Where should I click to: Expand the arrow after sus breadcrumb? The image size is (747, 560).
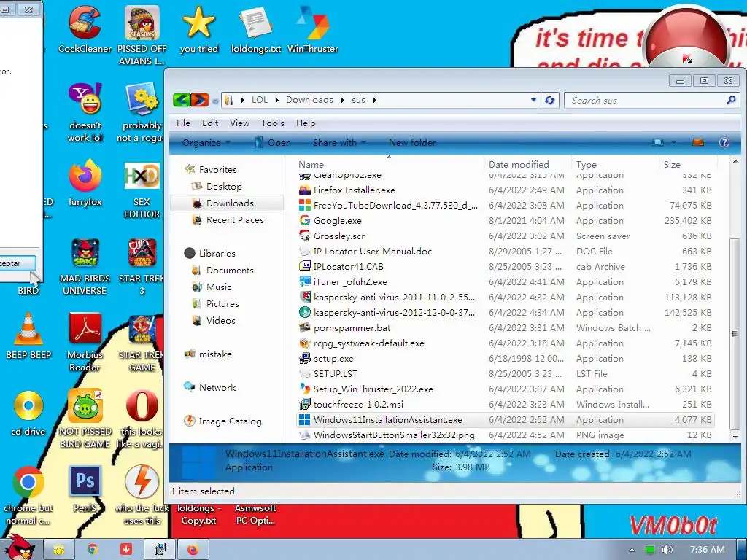pyautogui.click(x=374, y=100)
